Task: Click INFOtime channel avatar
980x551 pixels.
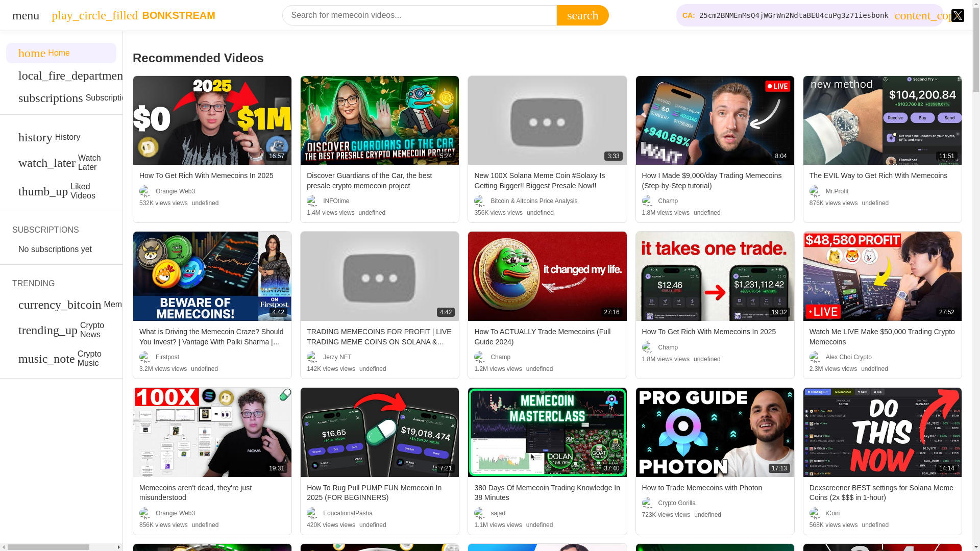Action: tap(313, 201)
